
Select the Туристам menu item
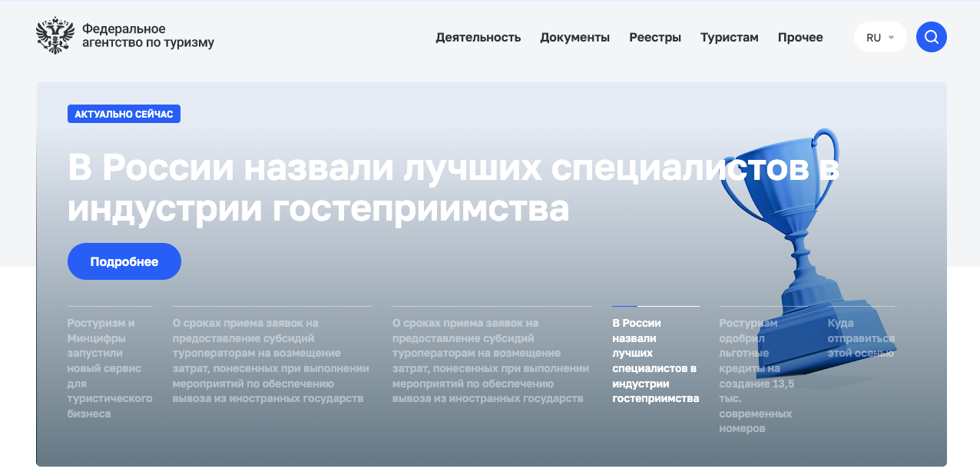pyautogui.click(x=729, y=37)
